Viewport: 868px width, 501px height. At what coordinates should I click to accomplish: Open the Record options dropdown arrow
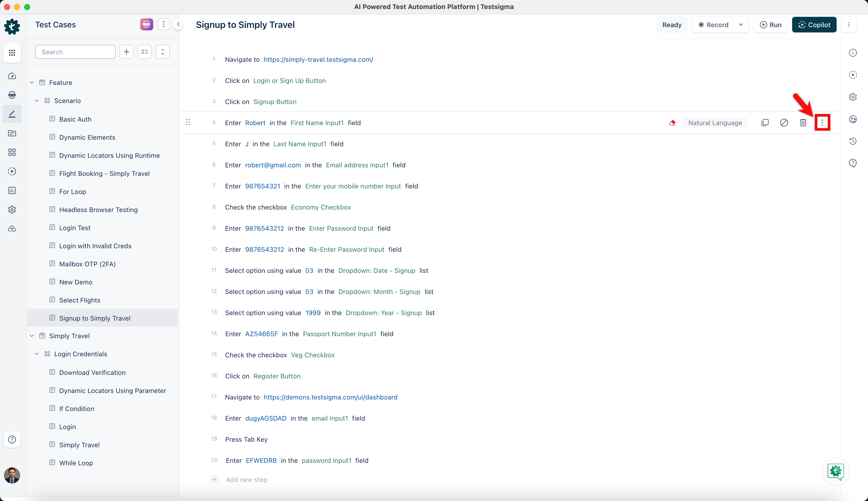pyautogui.click(x=741, y=25)
